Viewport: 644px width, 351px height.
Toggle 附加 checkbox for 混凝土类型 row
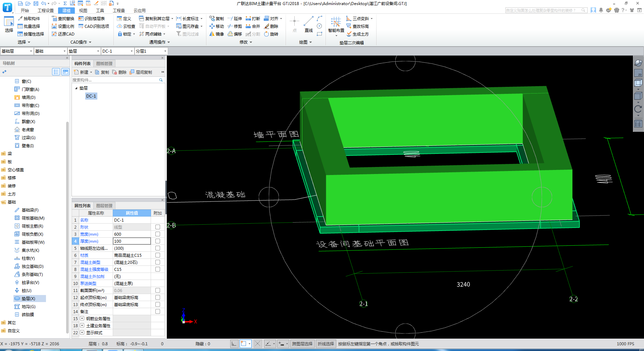[158, 262]
